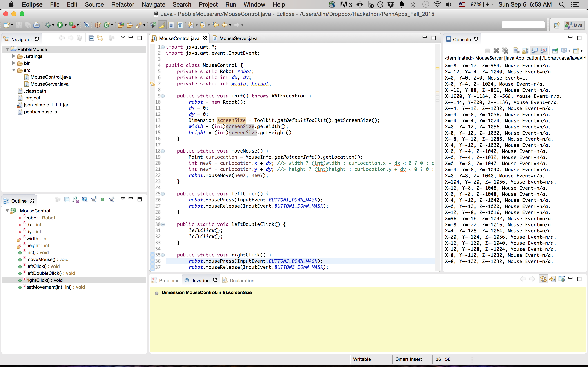Viewport: 588px width, 367px height.
Task: Toggle alphabetical Sort in Outline toolbar
Action: (76, 200)
